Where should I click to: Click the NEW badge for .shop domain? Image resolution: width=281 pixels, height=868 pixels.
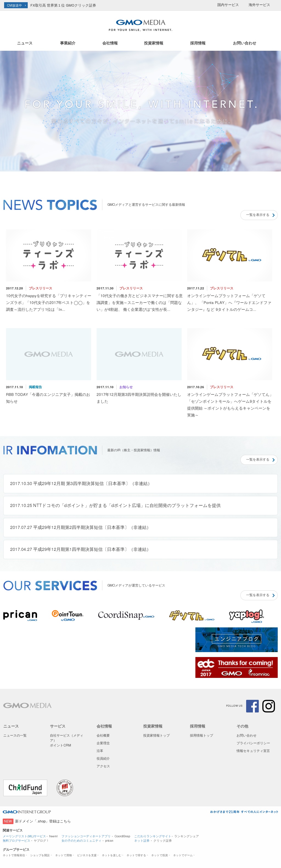8,821
